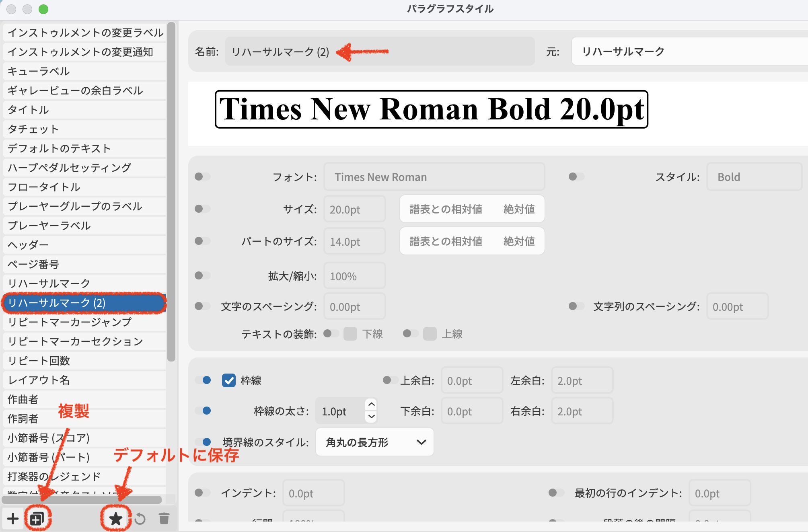Viewport: 808px width, 532px height.
Task: Click the add new style plus icon
Action: pyautogui.click(x=13, y=518)
